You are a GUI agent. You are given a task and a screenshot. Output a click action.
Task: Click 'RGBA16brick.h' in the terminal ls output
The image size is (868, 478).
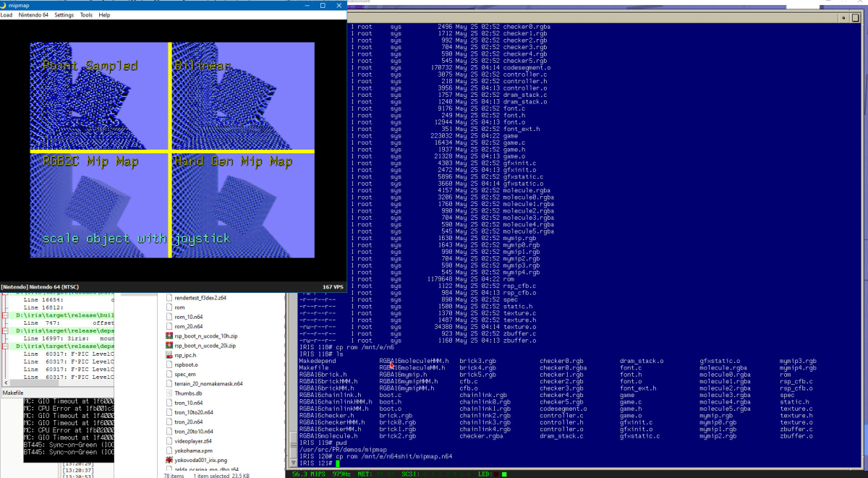323,375
